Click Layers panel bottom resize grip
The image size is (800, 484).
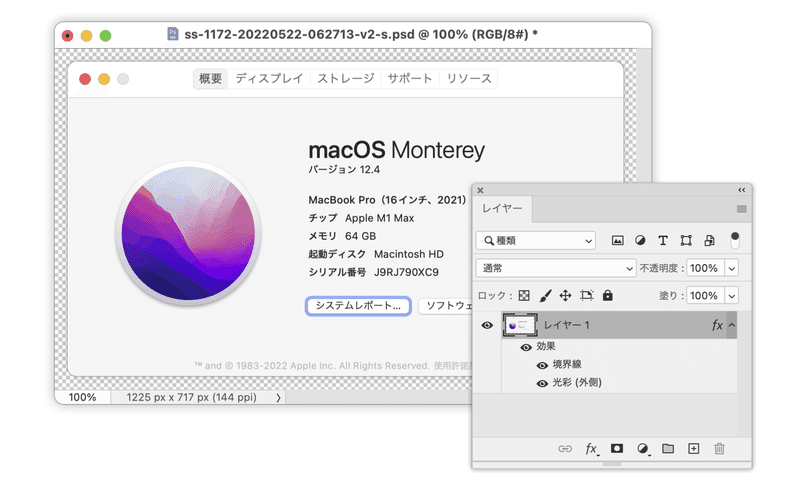(612, 464)
